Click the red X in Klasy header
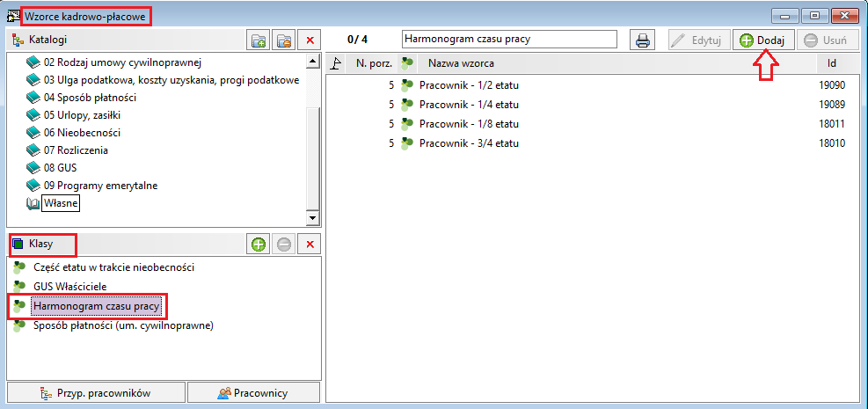The height and width of the screenshot is (409, 868). click(x=310, y=244)
